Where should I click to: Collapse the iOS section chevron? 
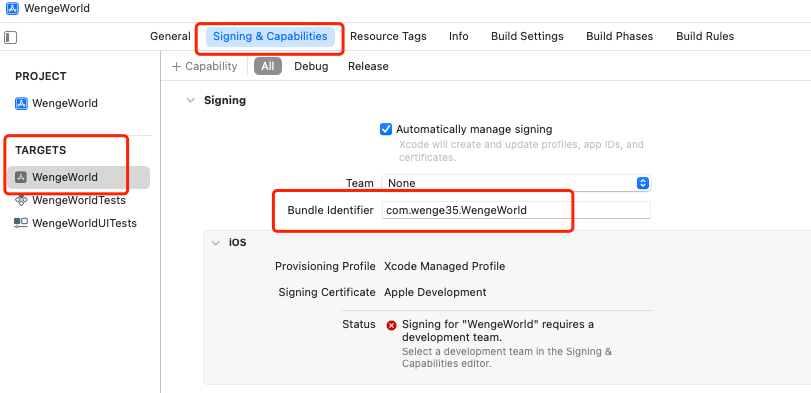(216, 243)
